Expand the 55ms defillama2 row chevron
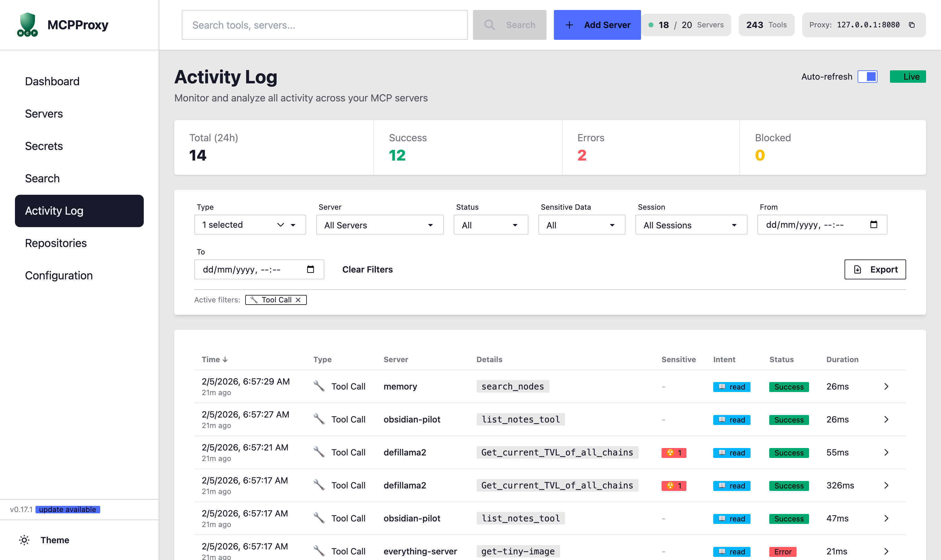Viewport: 941px width, 560px height. [886, 452]
